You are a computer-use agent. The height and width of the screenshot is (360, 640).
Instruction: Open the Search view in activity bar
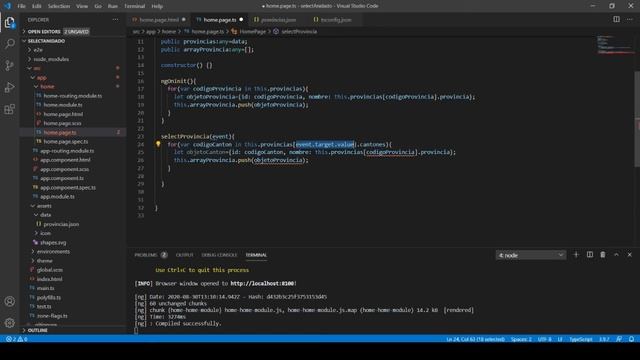pos(9,44)
